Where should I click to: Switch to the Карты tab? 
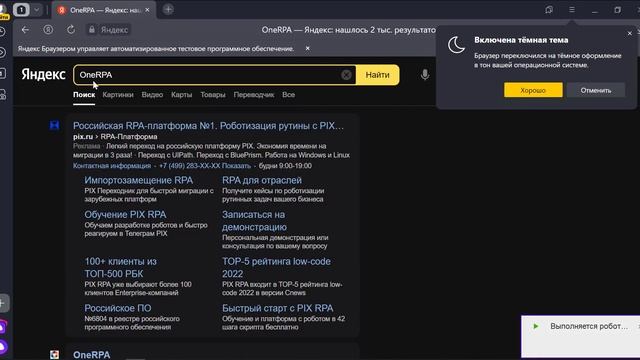tap(182, 95)
